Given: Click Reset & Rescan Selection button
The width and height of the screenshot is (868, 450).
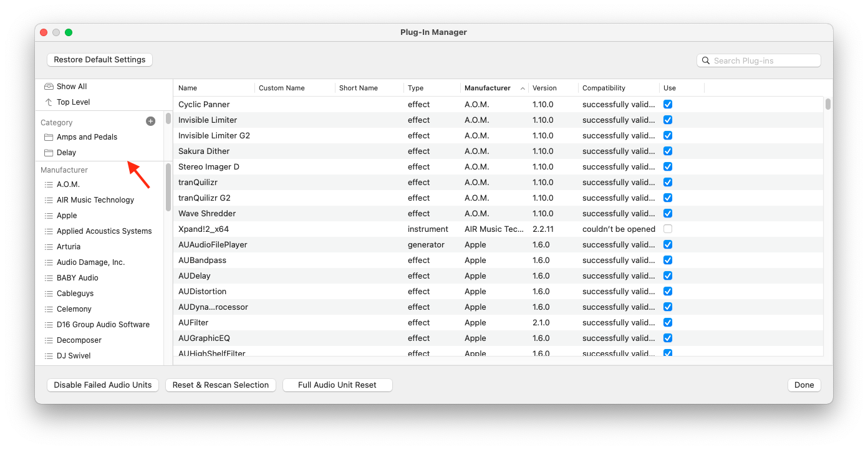Looking at the screenshot, I should pos(221,385).
